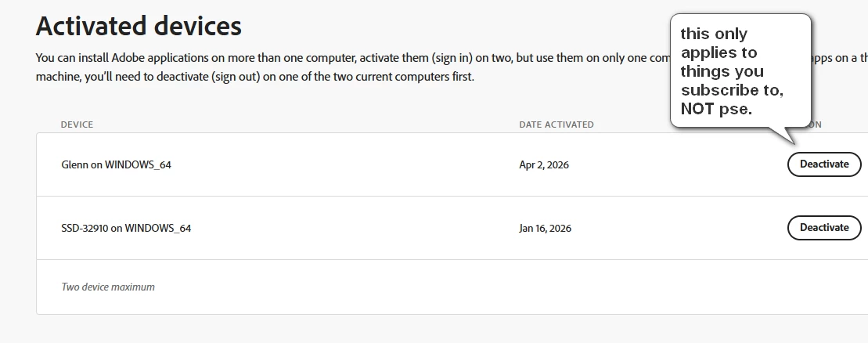This screenshot has width=868, height=343.
Task: Click the DEVICE column header
Action: point(77,125)
